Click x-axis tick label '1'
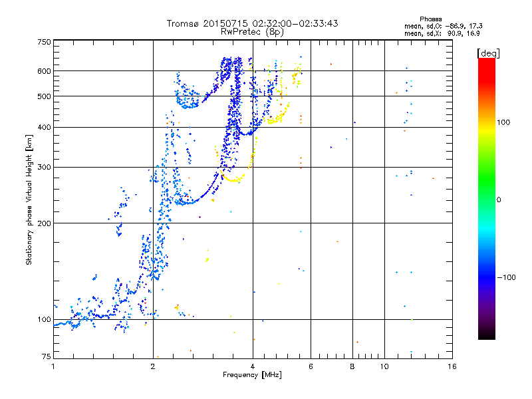The height and width of the screenshot is (399, 532). [x=53, y=366]
